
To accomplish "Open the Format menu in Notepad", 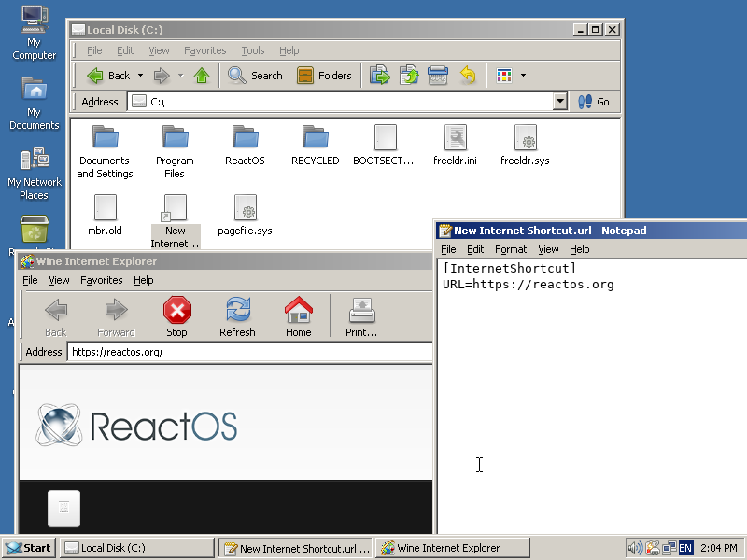I will (511, 249).
